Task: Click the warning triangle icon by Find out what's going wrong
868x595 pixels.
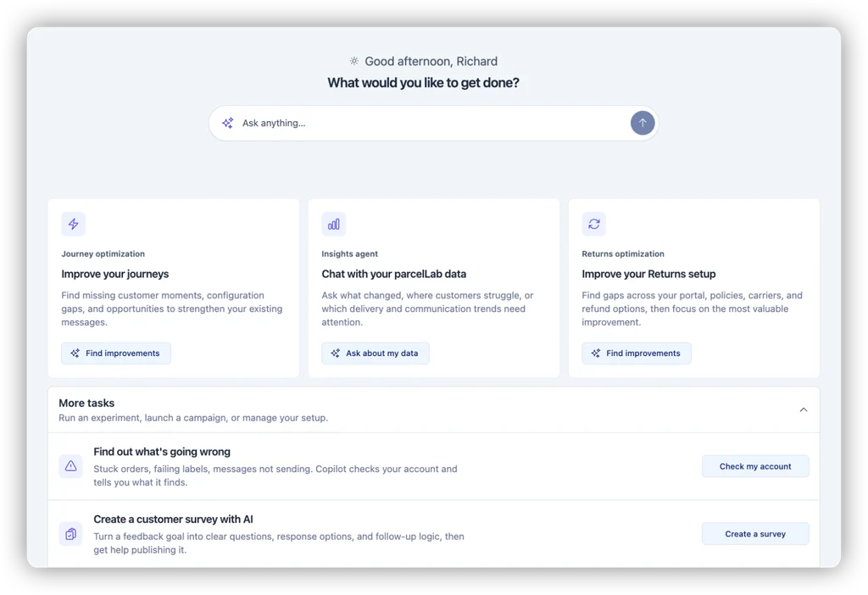Action: tap(71, 466)
